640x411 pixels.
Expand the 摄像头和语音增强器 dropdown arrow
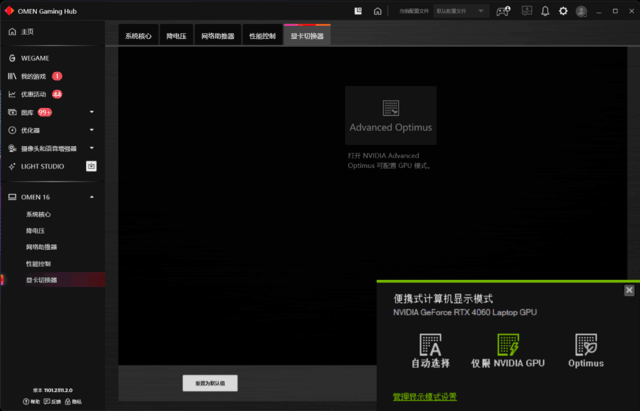pyautogui.click(x=92, y=148)
